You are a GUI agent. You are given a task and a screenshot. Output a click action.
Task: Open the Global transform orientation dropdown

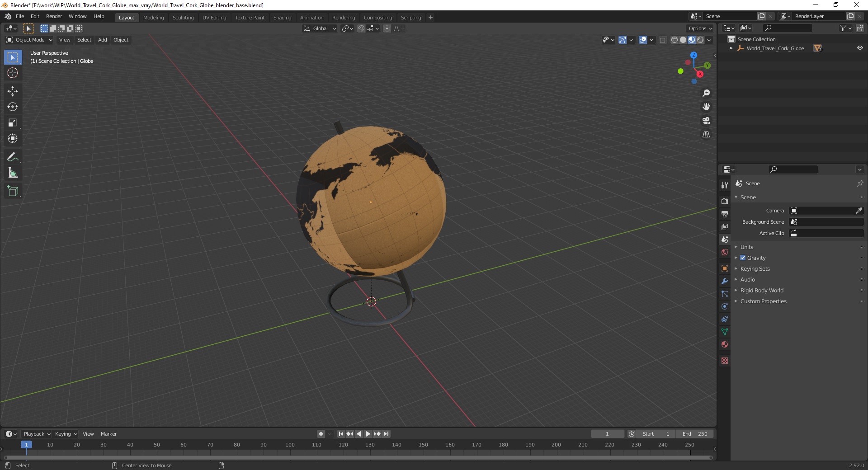[320, 28]
